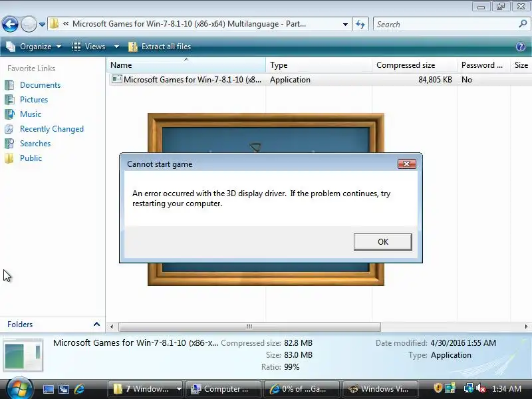Click the Date modified value 4/30/2016 1:55 AM
This screenshot has width=532, height=399.
(463, 343)
